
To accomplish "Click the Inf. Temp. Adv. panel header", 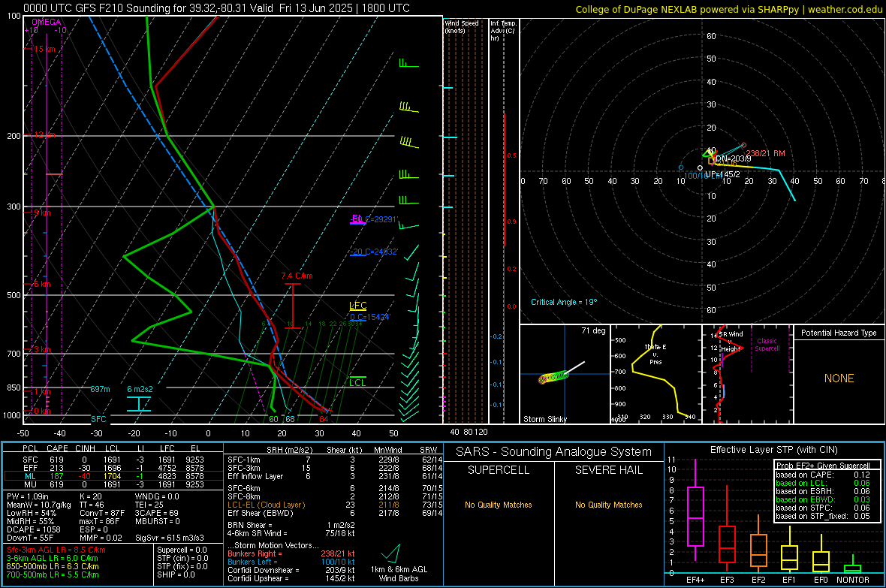I will click(x=503, y=31).
